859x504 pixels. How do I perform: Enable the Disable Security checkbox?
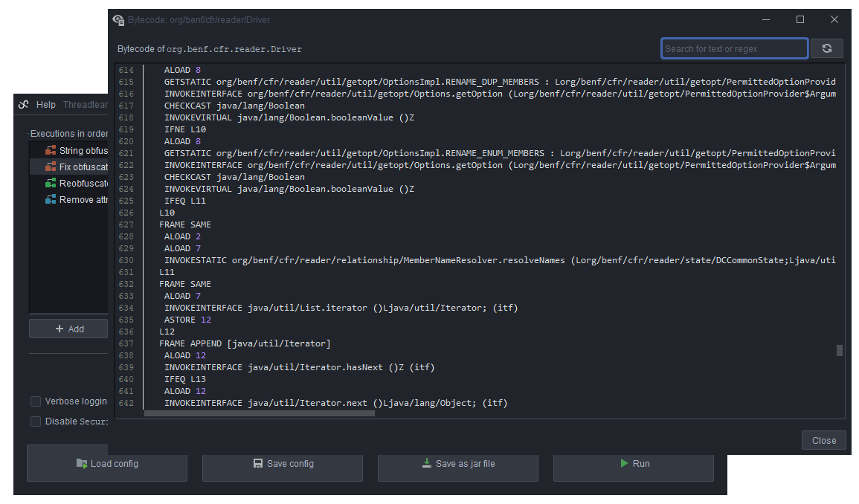(x=35, y=421)
